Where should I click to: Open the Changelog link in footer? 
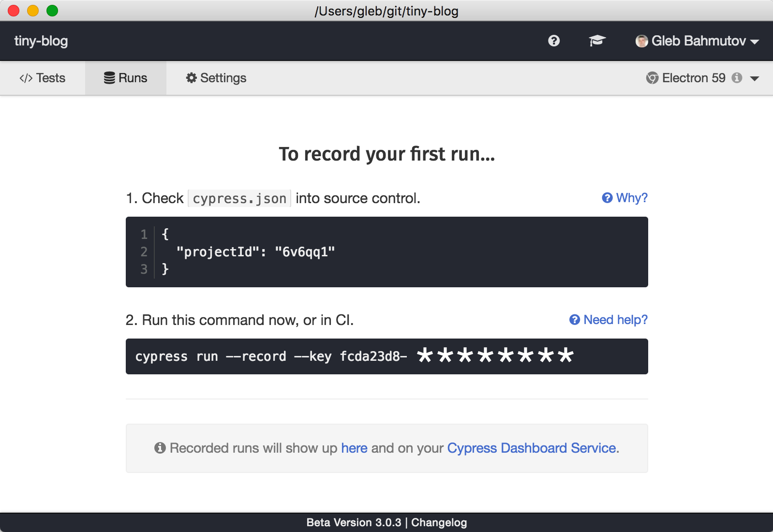click(439, 522)
